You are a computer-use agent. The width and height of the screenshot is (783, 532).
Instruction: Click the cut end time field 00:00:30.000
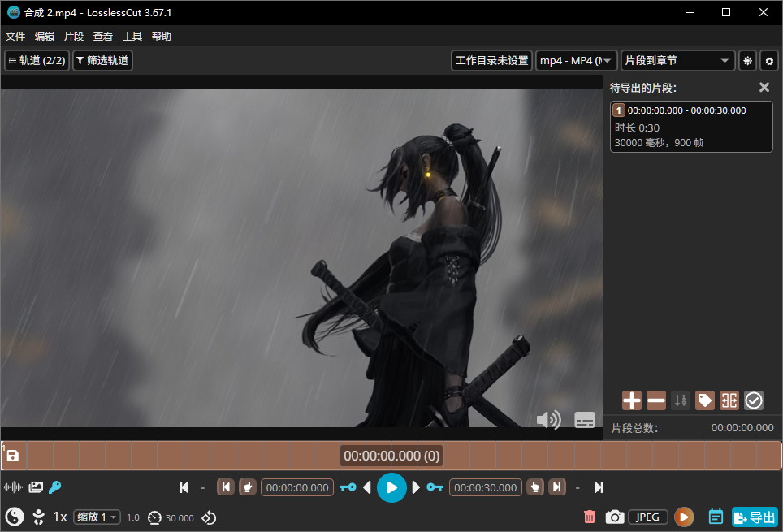(x=486, y=487)
